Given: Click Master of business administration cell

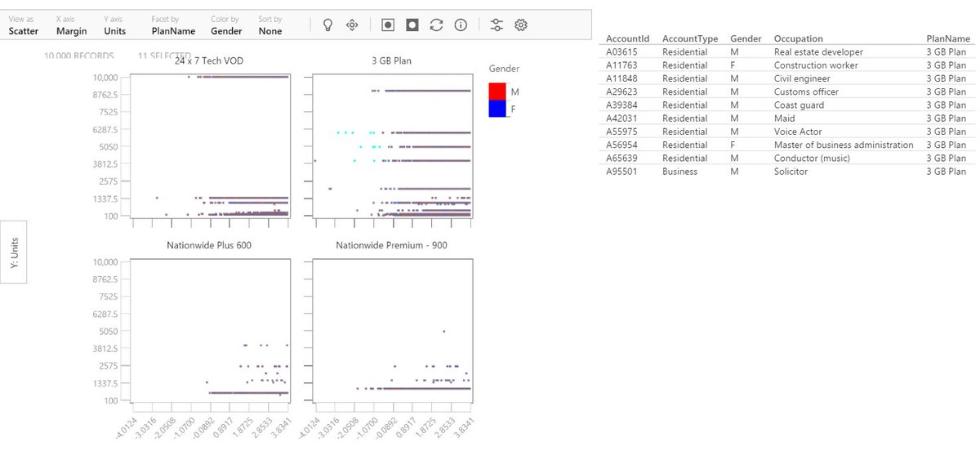Looking at the screenshot, I should [844, 145].
